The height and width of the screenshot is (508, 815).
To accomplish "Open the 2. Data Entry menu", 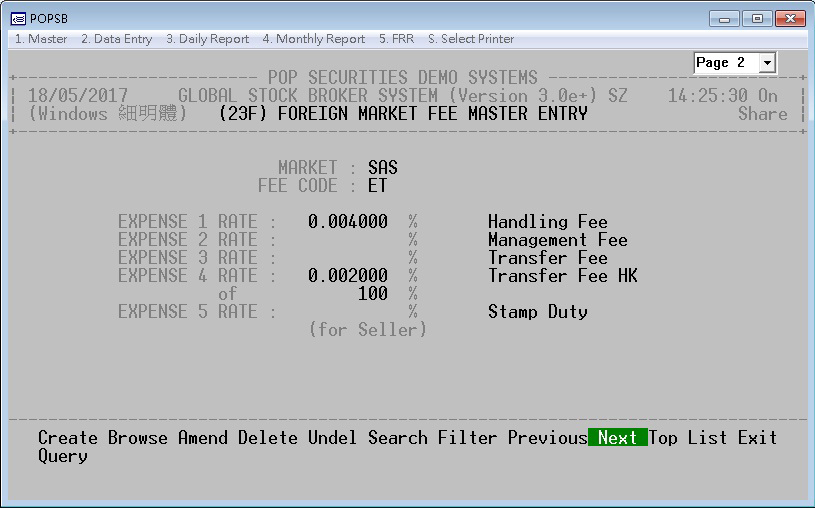I will (x=116, y=39).
